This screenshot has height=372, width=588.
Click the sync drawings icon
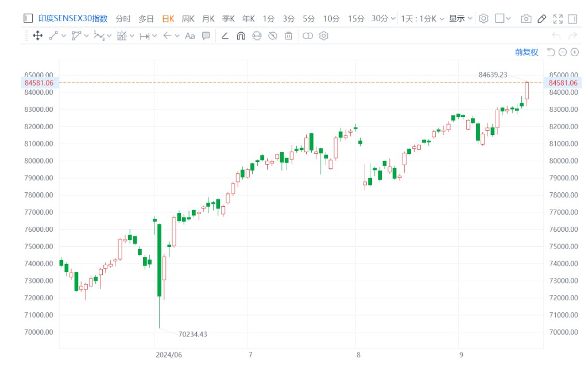[x=257, y=36]
